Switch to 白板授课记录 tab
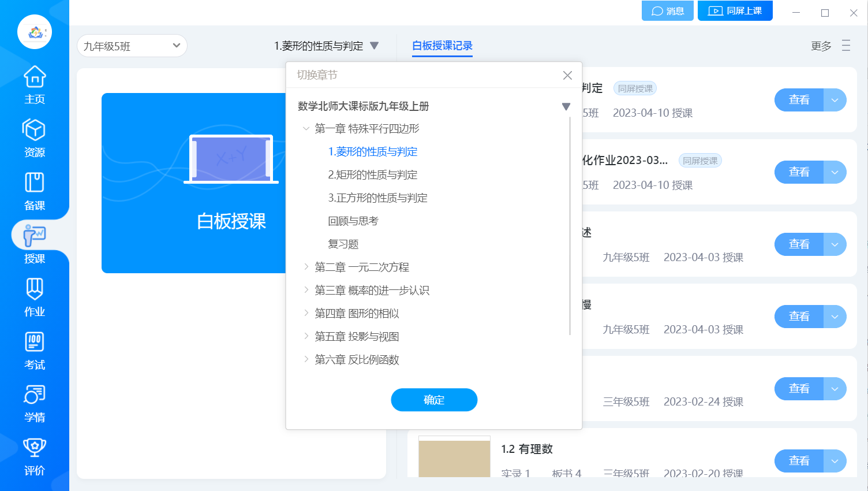 point(442,46)
